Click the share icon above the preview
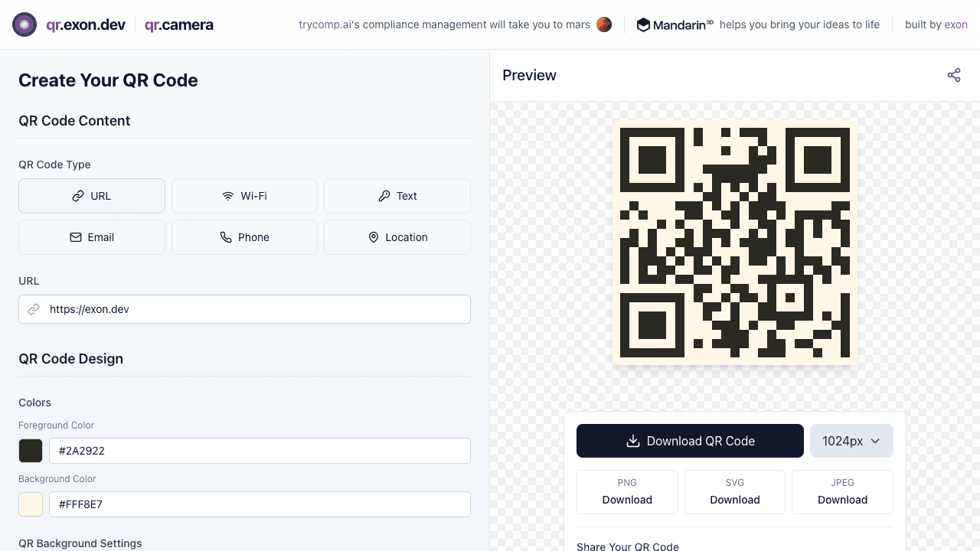Screen dimensions: 980x551 point(954,75)
